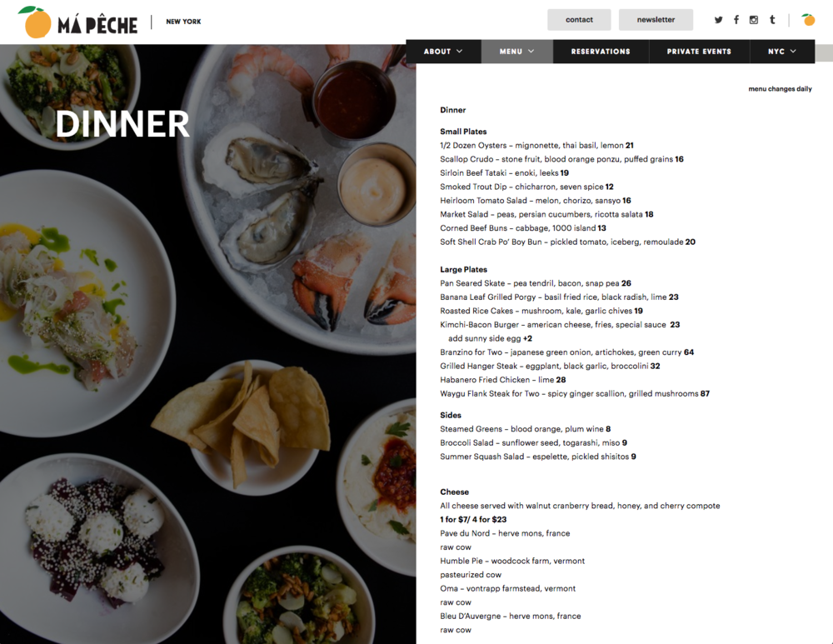Viewport: 833px width, 644px height.
Task: Click the Large Plates section heading
Action: coord(463,269)
